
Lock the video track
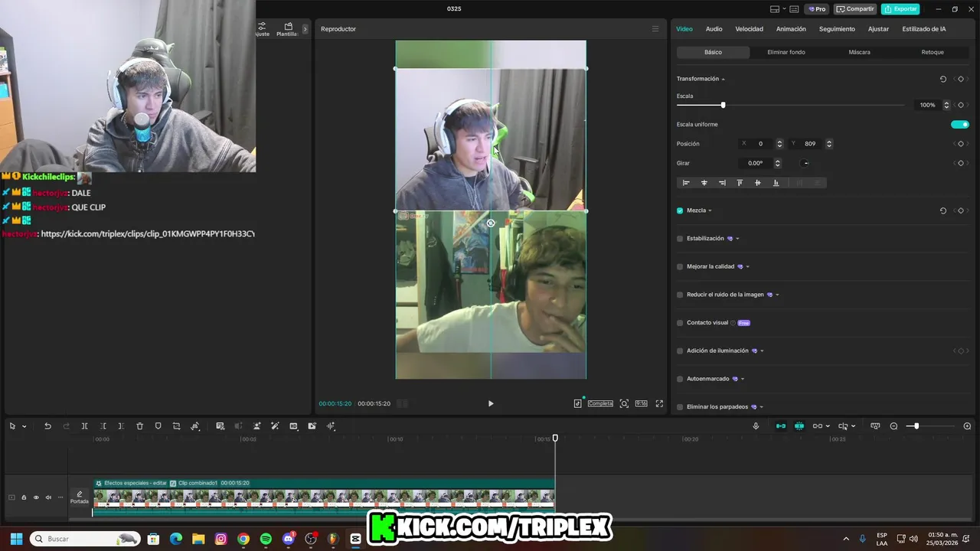point(24,497)
